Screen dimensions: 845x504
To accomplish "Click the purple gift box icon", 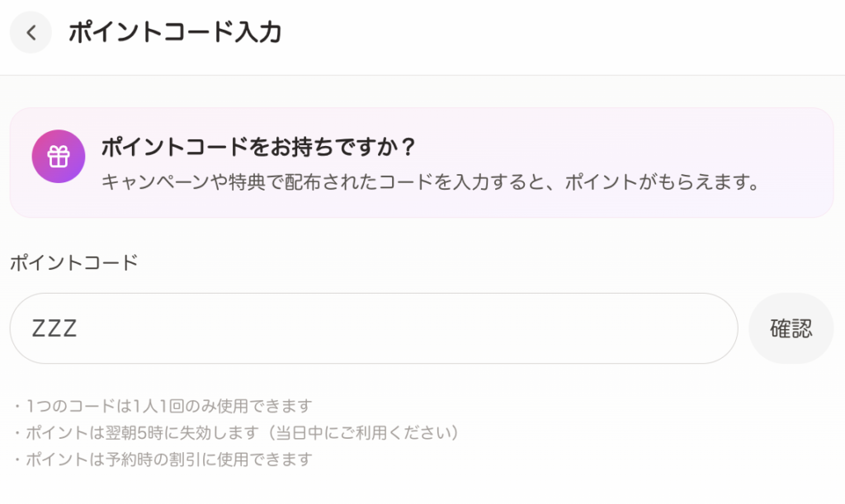I will pyautogui.click(x=58, y=156).
